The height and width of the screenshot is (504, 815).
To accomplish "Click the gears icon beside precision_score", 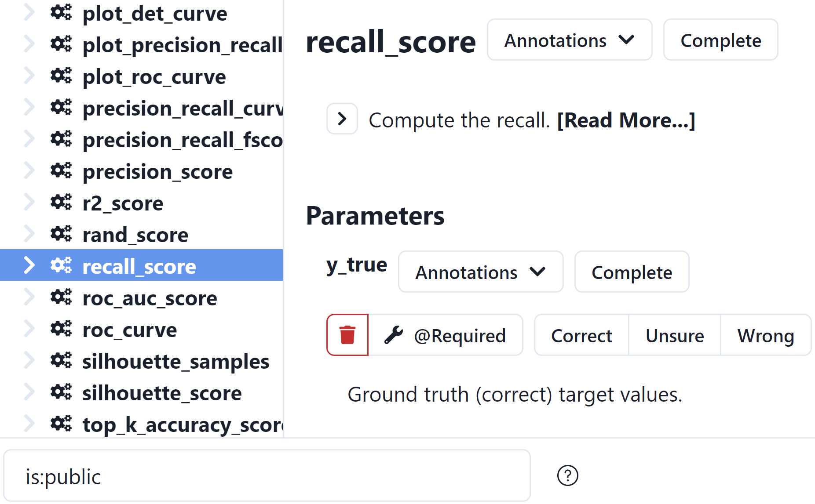I will [x=61, y=171].
